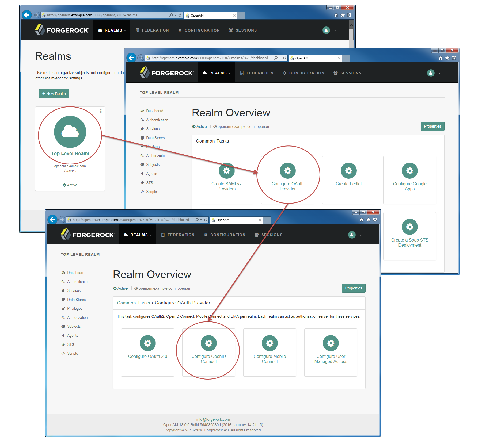Expand the user account caret in the front window

point(361,235)
